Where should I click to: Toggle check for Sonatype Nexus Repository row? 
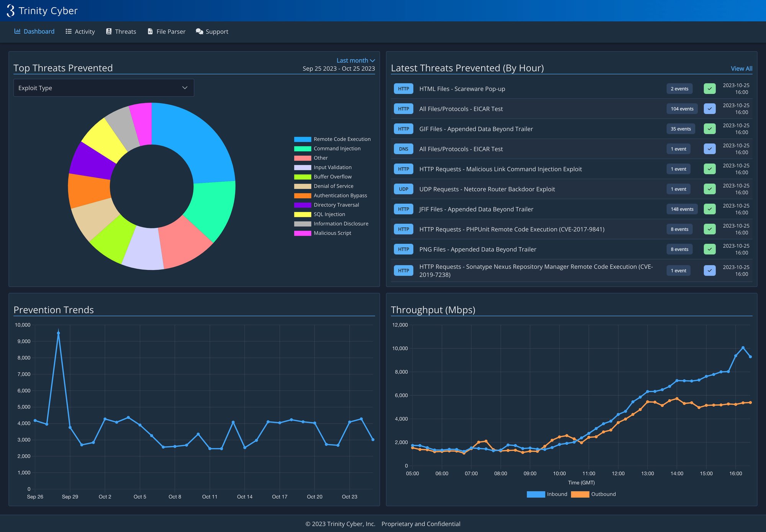(x=710, y=271)
